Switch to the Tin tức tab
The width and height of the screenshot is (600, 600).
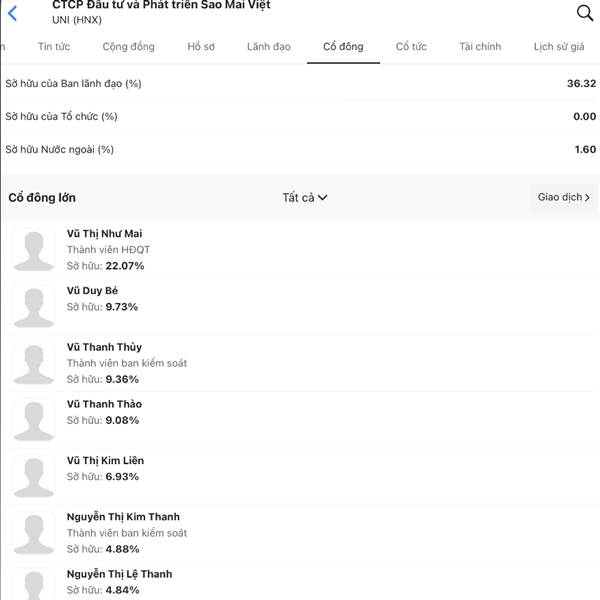click(x=54, y=47)
